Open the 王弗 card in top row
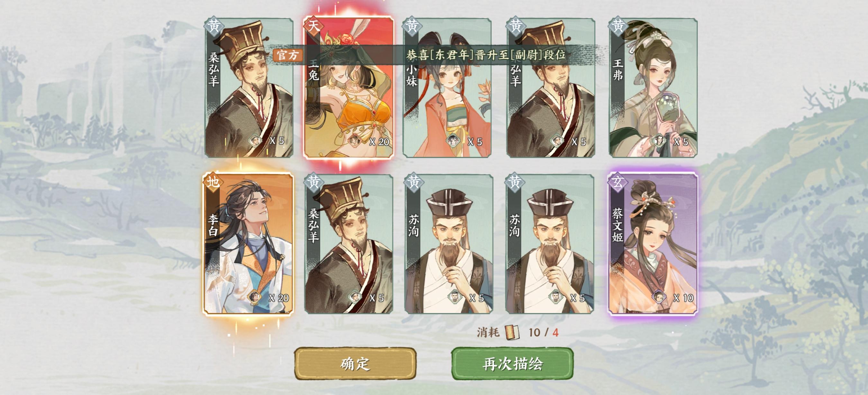Viewport: 868px width, 395px height. [x=653, y=87]
